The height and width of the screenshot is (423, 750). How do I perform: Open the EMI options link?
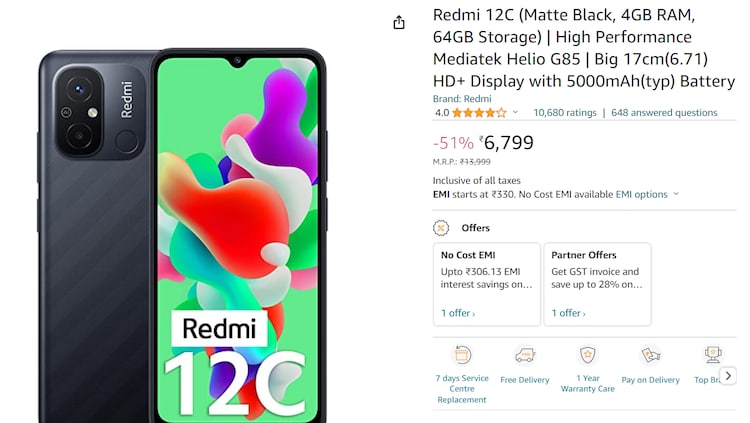coord(641,194)
